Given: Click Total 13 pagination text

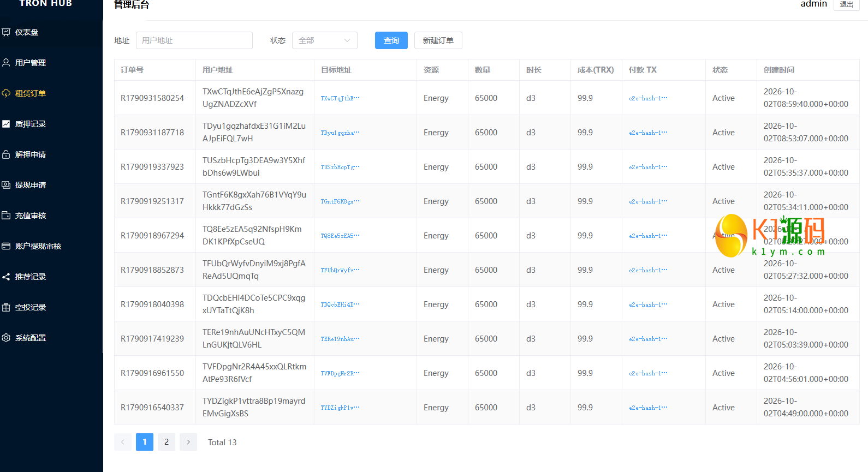Looking at the screenshot, I should point(222,443).
